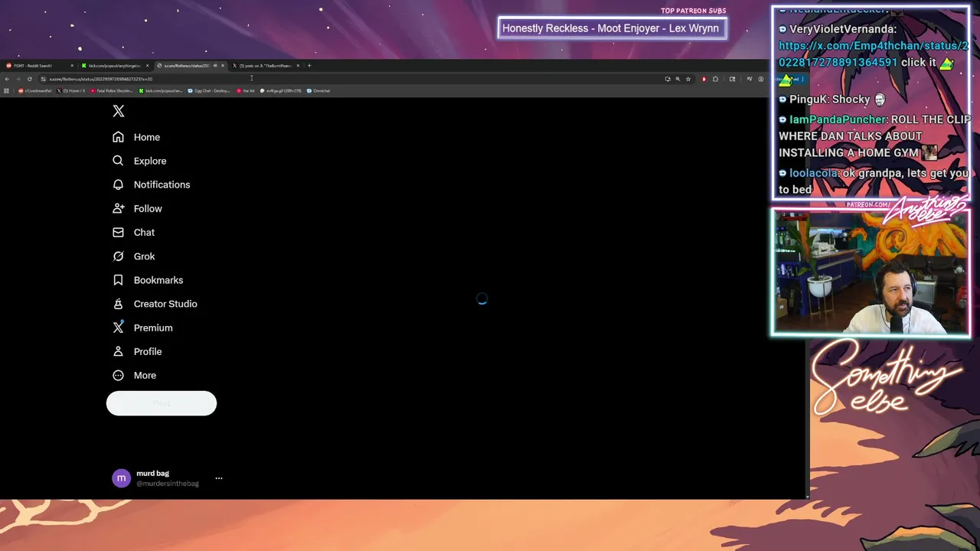Reload the current page

(x=30, y=79)
